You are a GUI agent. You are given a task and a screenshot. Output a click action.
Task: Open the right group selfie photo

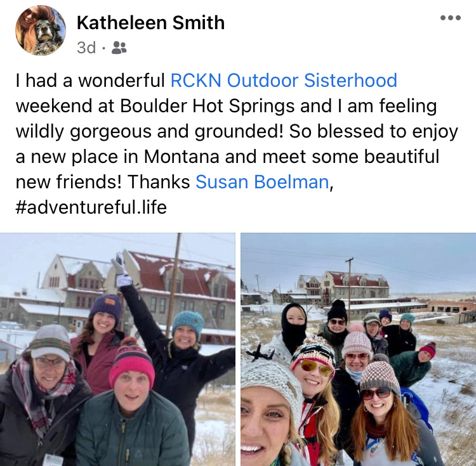(x=358, y=349)
